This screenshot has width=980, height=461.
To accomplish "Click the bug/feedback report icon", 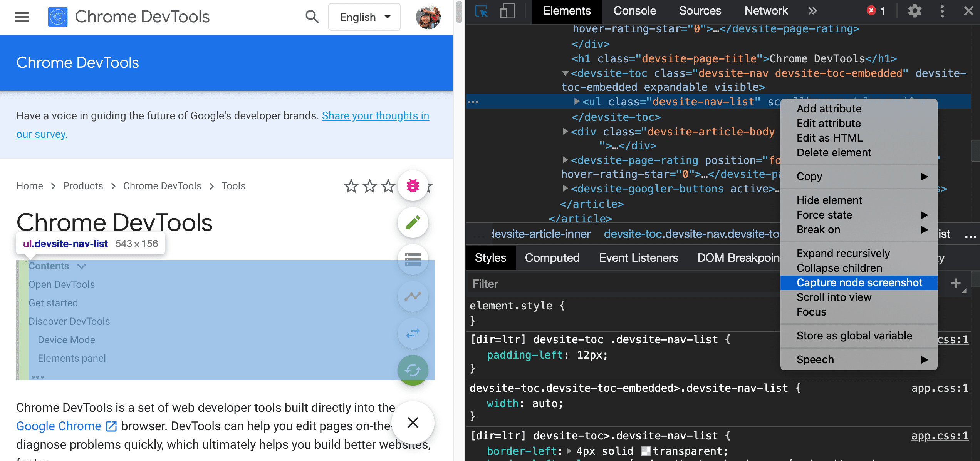I will (412, 185).
